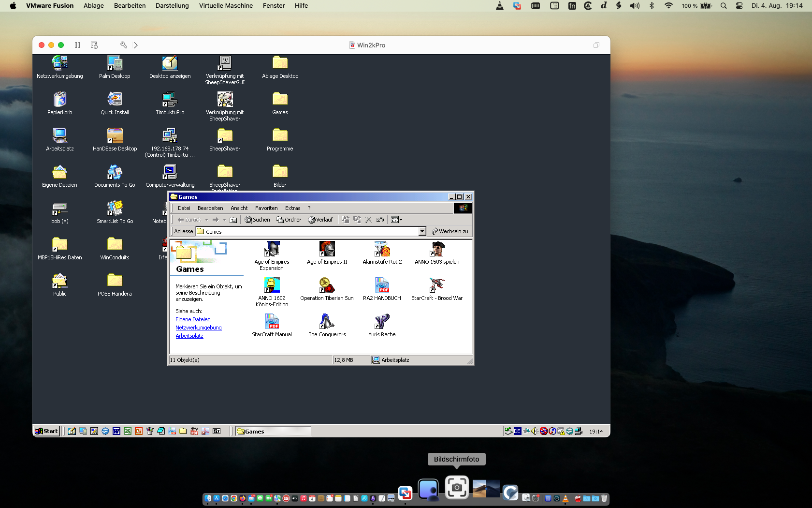812x508 pixels.
Task: Open the Zurück history dropdown arrow
Action: click(206, 220)
